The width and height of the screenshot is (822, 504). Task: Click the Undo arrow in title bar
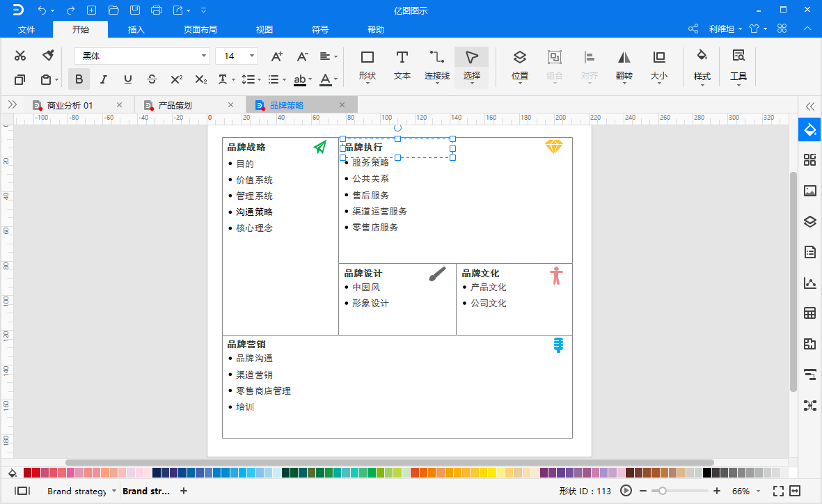(x=42, y=10)
